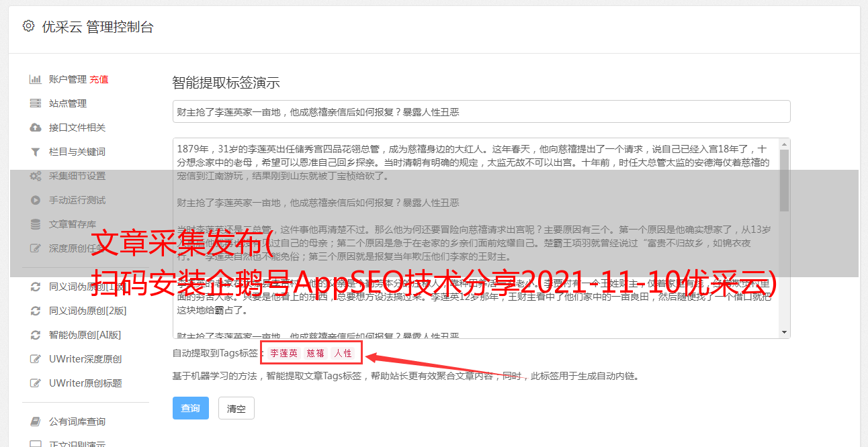This screenshot has height=447, width=868.
Task: Open 文章暂存库 via its database icon
Action: coord(36,224)
